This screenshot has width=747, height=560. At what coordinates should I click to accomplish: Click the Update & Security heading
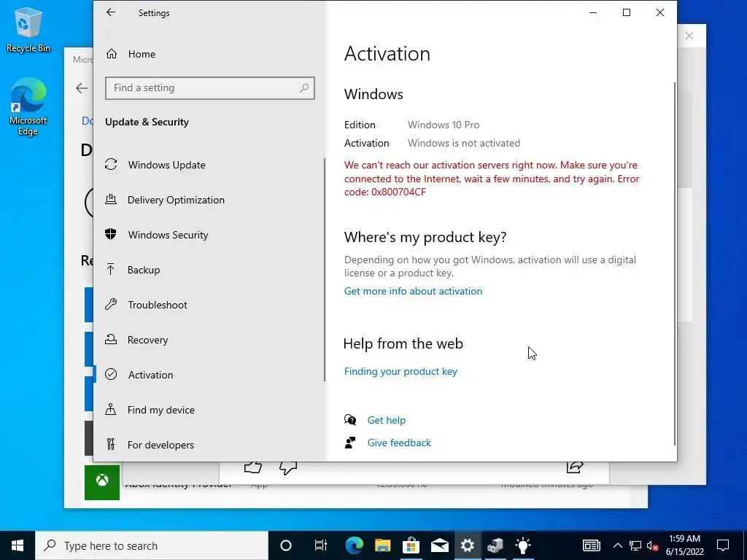147,122
